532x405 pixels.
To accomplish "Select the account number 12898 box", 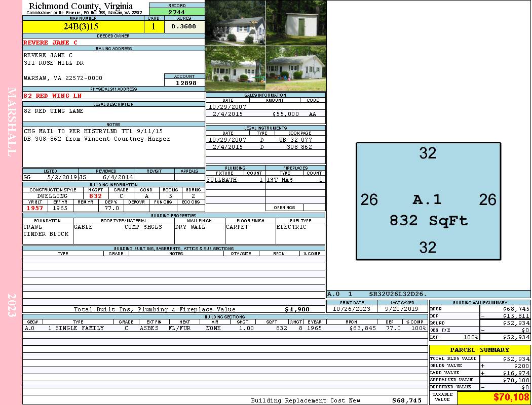I will (x=184, y=83).
